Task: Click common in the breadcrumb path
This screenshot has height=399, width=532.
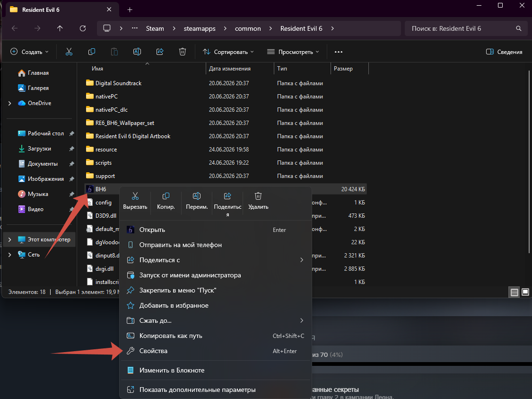Action: point(248,28)
